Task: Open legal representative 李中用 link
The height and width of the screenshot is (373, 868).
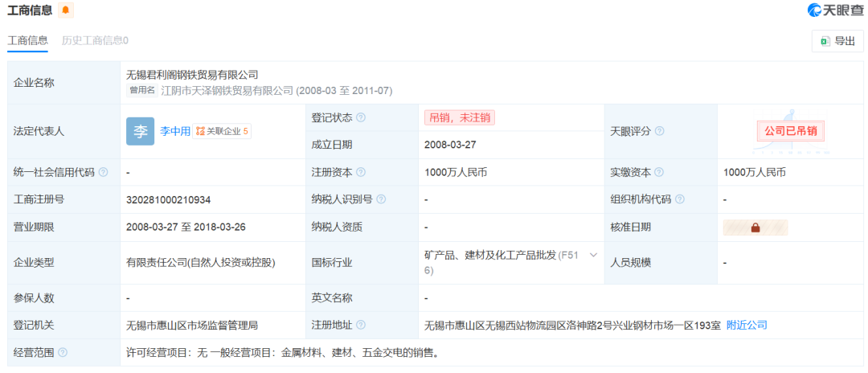Action: pos(175,131)
